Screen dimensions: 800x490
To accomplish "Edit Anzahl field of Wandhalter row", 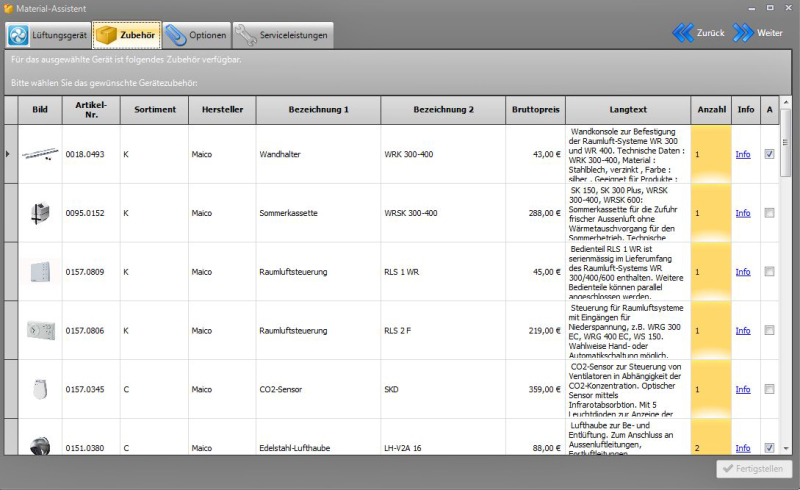I will point(711,154).
